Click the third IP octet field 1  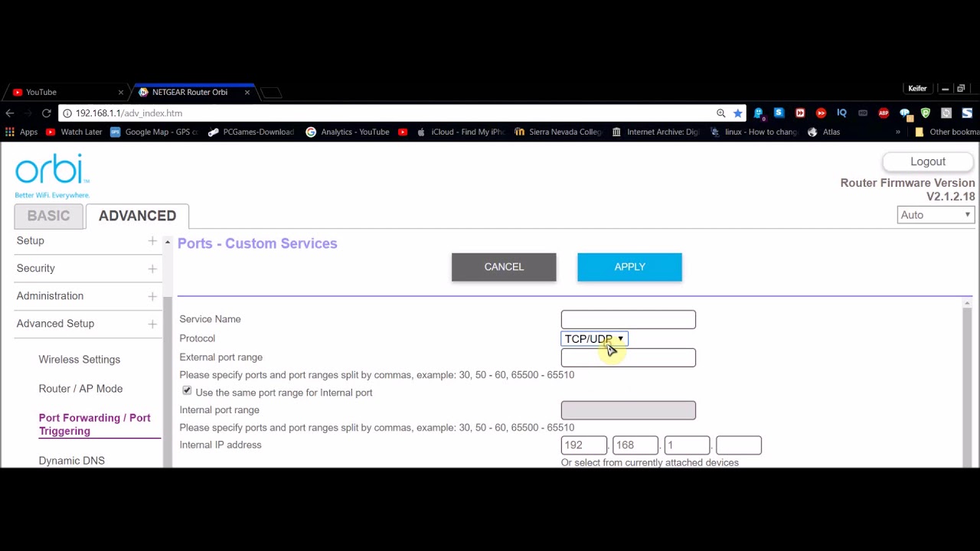[x=687, y=445]
